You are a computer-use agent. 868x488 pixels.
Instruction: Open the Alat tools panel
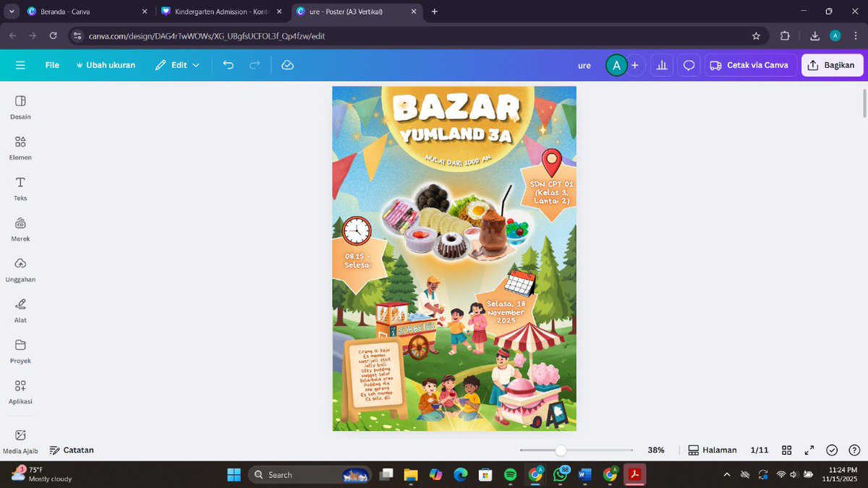(20, 310)
